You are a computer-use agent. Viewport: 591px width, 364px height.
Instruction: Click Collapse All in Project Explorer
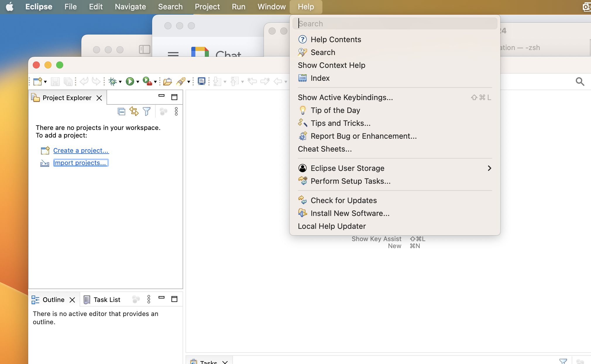pyautogui.click(x=121, y=111)
